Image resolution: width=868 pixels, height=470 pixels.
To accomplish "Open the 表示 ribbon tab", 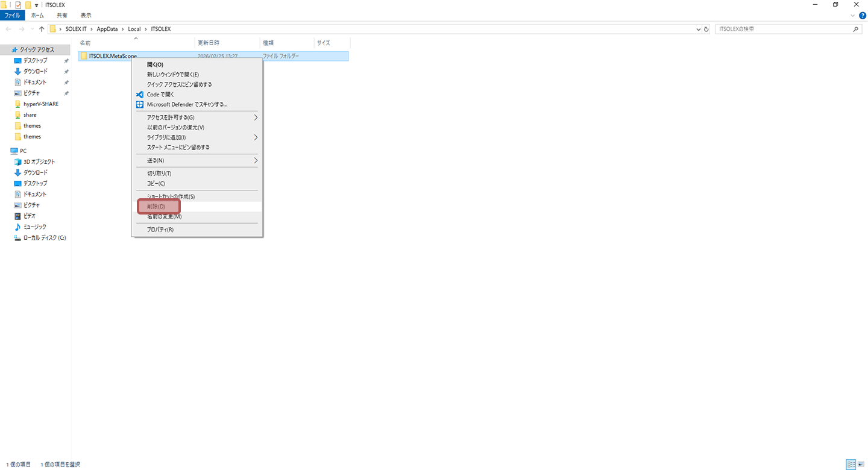I will tap(86, 15).
